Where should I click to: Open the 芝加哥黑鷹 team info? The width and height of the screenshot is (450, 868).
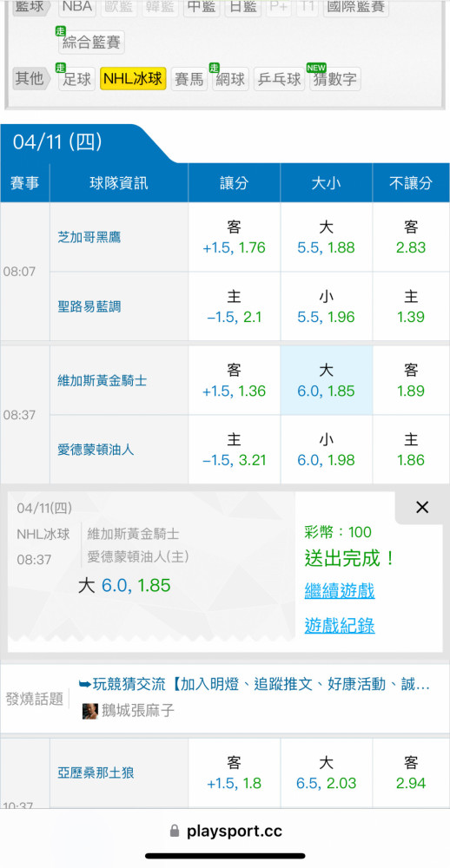coord(89,237)
